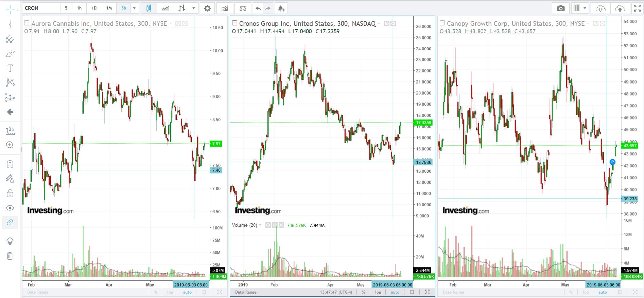The width and height of the screenshot is (644, 298).
Task: Select the projection and position tool
Action: pos(10,97)
